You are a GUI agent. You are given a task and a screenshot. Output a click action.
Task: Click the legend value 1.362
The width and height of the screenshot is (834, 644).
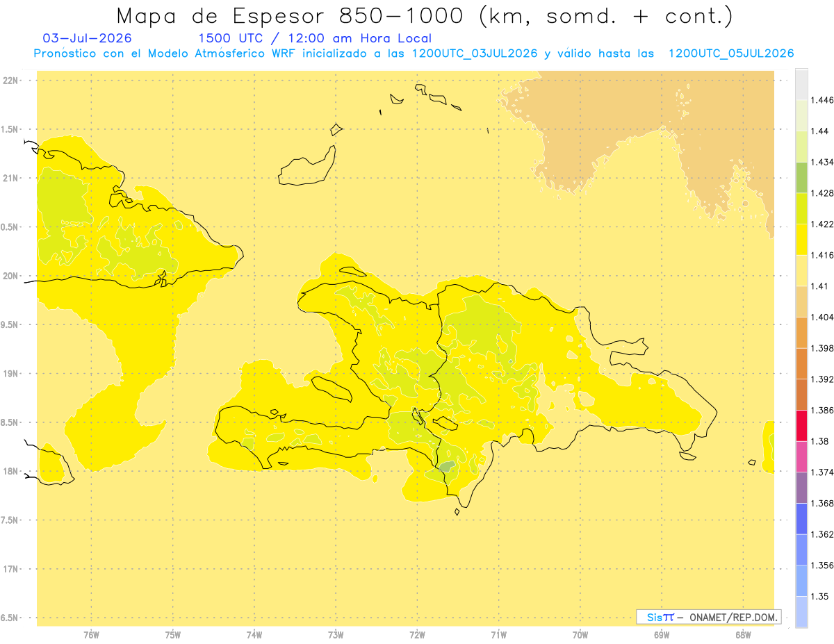(822, 534)
